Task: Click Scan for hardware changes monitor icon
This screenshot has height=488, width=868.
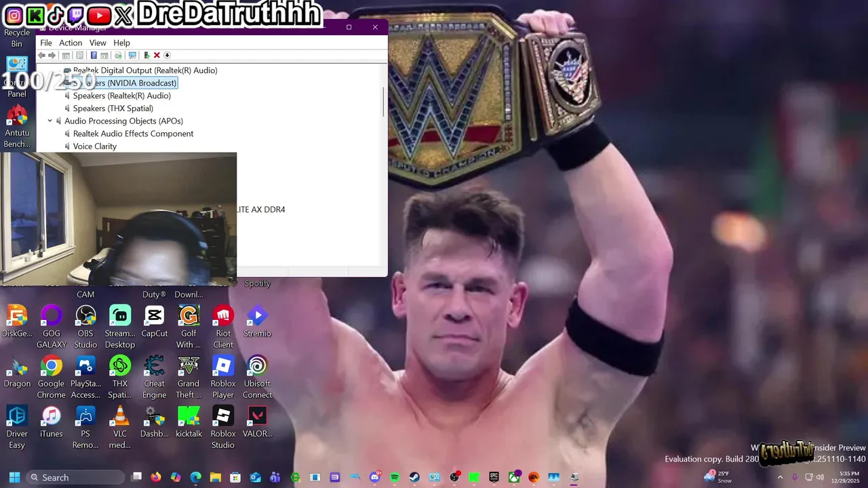Action: tap(132, 55)
